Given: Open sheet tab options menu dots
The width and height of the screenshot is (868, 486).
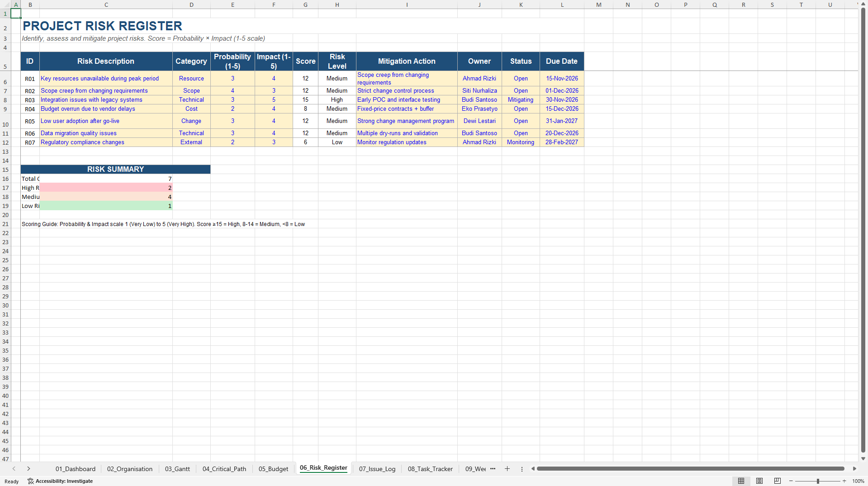Looking at the screenshot, I should pos(522,469).
